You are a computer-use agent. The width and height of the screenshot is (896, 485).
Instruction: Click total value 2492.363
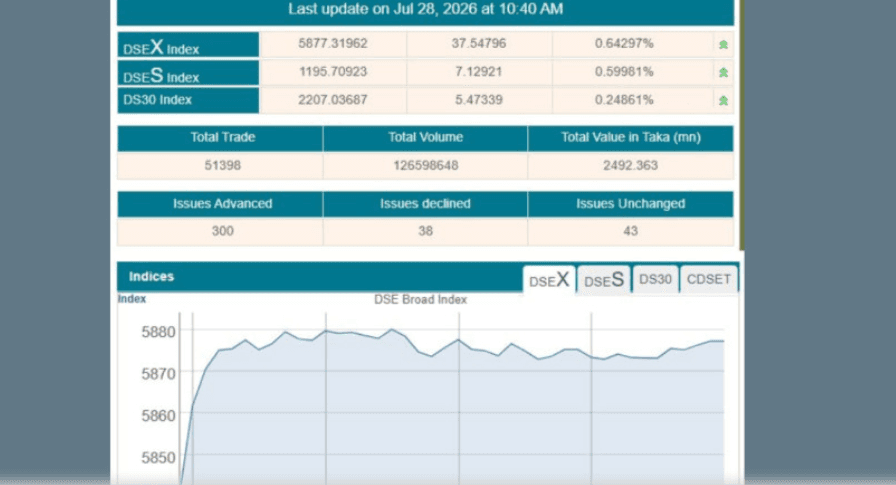click(631, 165)
